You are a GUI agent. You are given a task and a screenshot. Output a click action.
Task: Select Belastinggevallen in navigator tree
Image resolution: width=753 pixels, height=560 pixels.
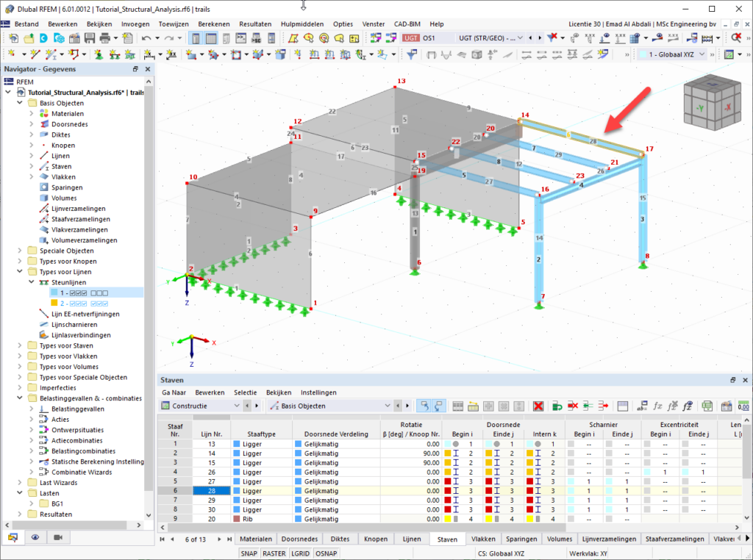pyautogui.click(x=77, y=409)
